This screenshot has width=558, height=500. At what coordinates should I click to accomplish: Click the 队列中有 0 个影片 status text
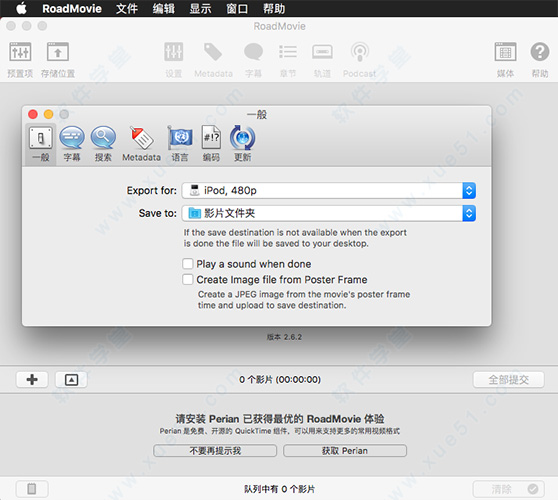point(279,489)
